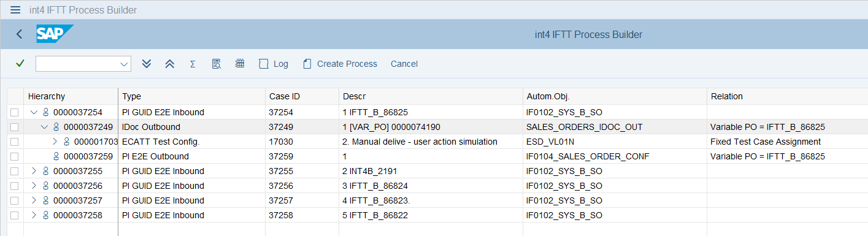Select cell 'ESD_VL01N'
Screen dimensions: 868x236
(x=615, y=142)
